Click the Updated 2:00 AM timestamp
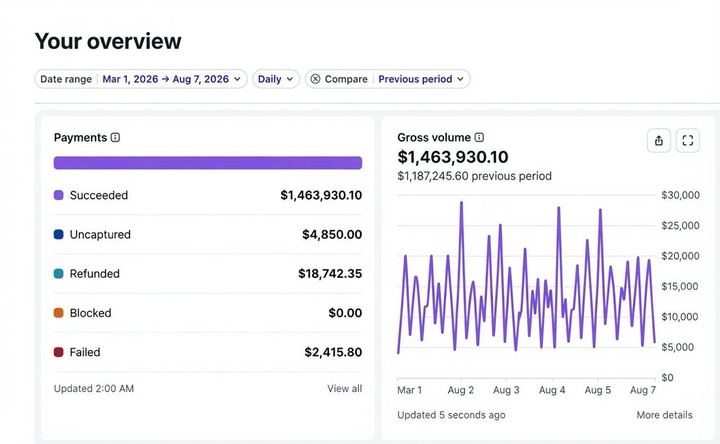720x444 pixels. (94, 388)
